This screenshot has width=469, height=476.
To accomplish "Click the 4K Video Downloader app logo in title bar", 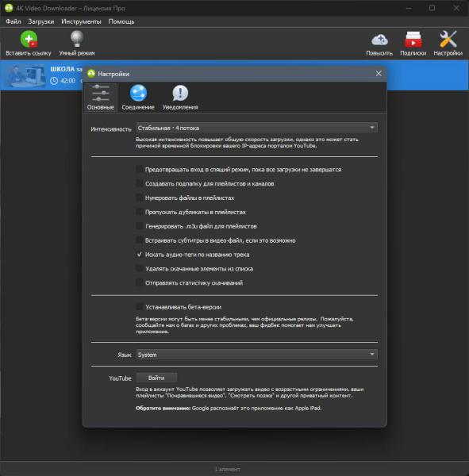I will point(9,8).
